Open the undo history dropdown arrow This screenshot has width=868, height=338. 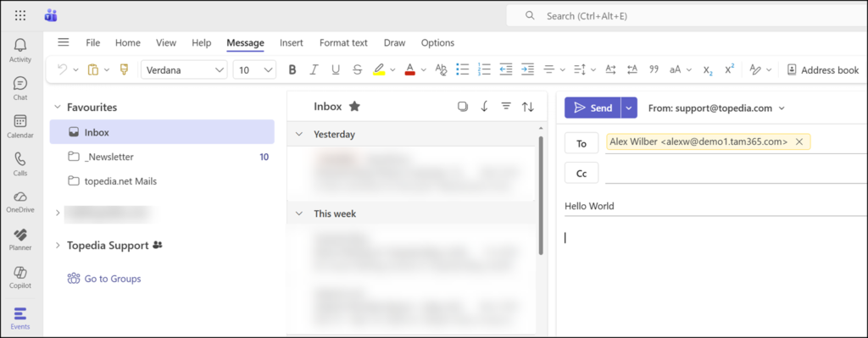click(x=75, y=69)
